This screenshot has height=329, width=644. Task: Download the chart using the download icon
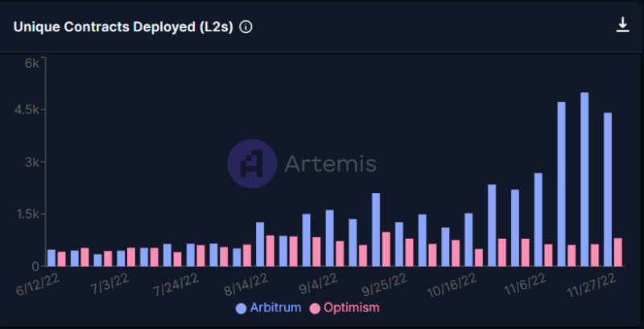tap(622, 25)
